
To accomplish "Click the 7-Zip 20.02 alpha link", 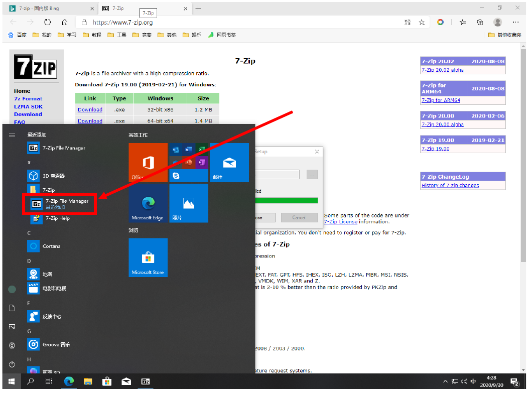I will point(442,70).
